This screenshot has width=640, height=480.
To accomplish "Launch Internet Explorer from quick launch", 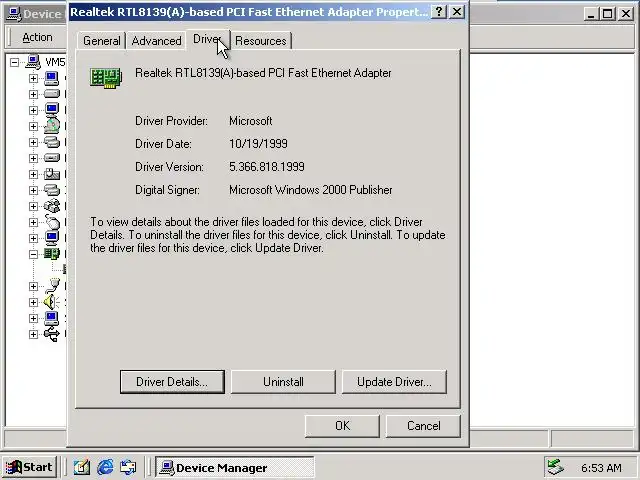I will coord(105,467).
